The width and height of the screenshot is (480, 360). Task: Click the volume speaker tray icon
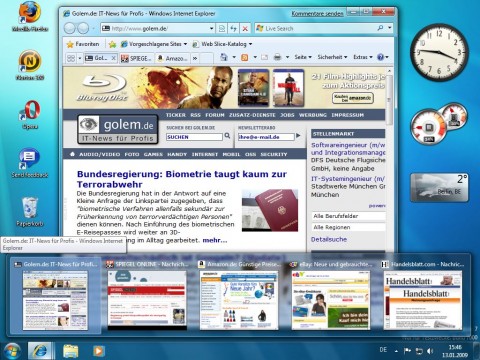[x=430, y=351]
